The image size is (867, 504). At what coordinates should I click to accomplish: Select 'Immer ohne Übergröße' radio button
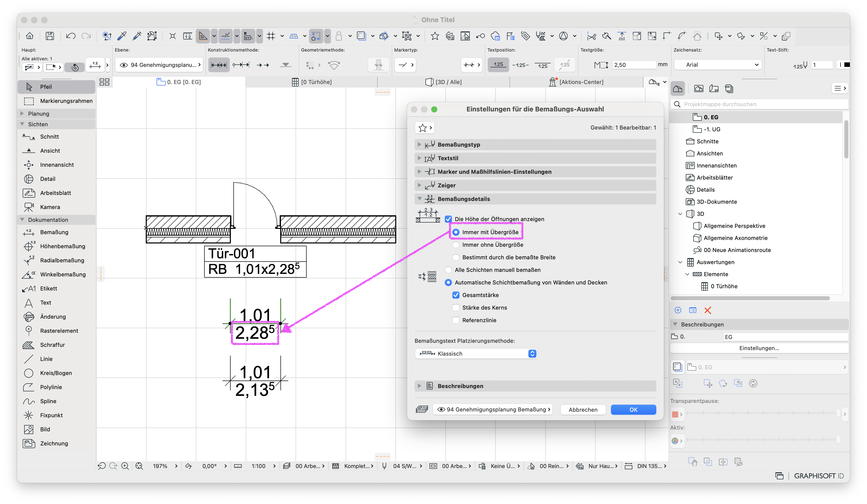[x=455, y=245]
